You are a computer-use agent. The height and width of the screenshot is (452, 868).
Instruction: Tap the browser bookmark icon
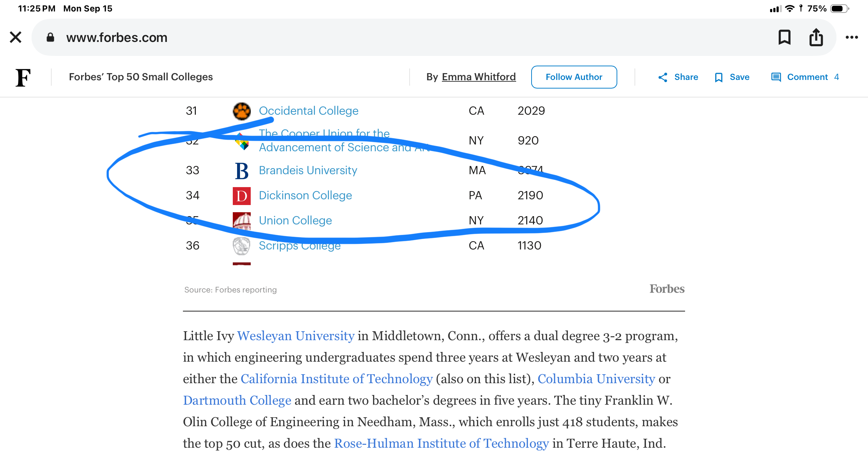pos(784,37)
